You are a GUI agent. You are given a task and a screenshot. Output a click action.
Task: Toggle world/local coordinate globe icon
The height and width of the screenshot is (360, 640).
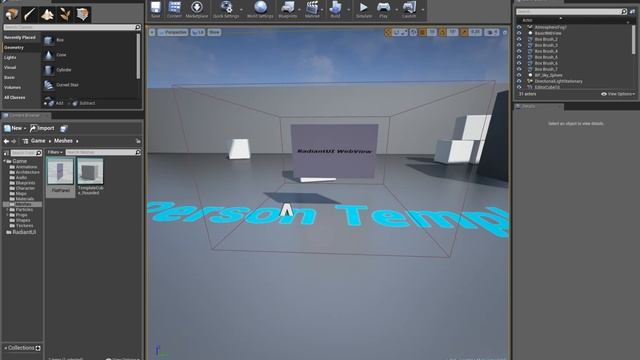point(413,32)
